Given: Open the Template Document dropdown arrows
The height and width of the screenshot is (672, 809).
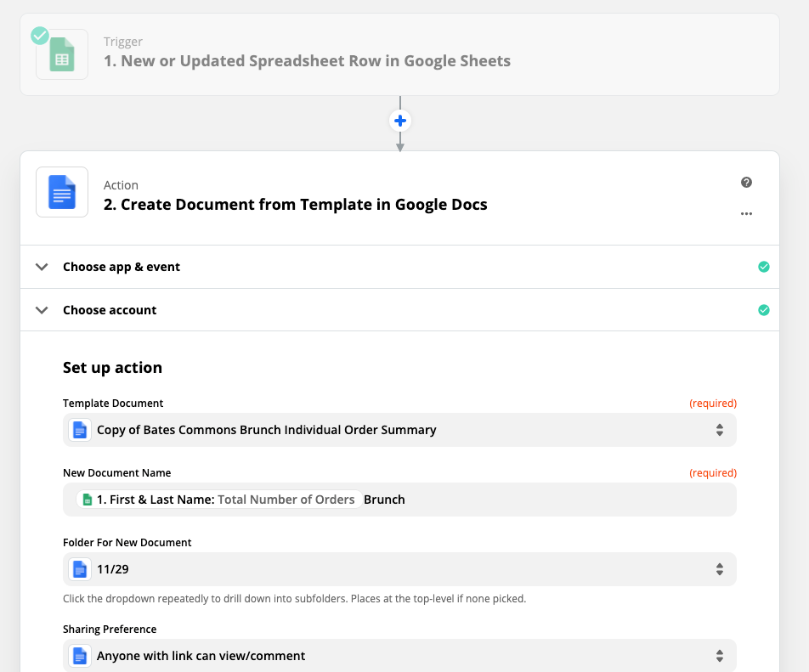Looking at the screenshot, I should pos(719,430).
